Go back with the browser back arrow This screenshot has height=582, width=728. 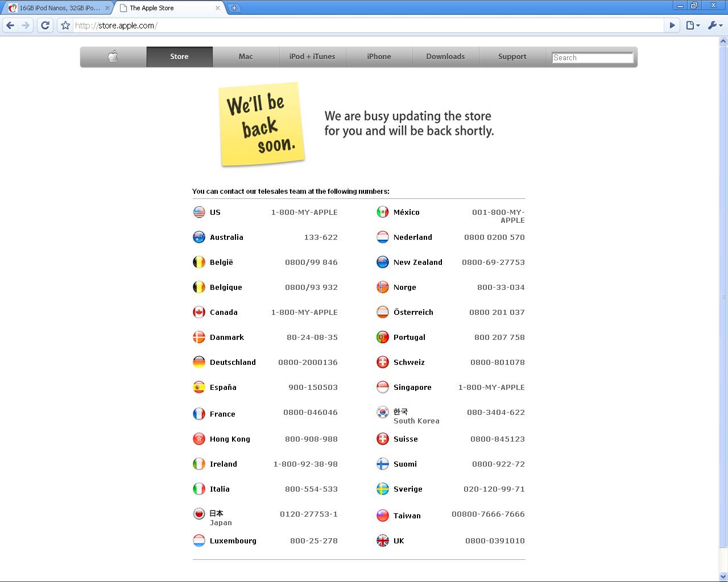(x=10, y=25)
